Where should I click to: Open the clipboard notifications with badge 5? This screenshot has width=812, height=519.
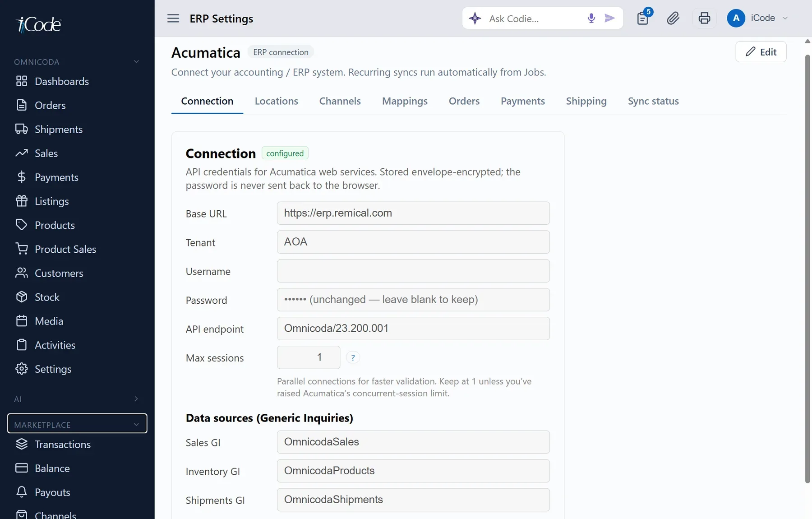[643, 18]
